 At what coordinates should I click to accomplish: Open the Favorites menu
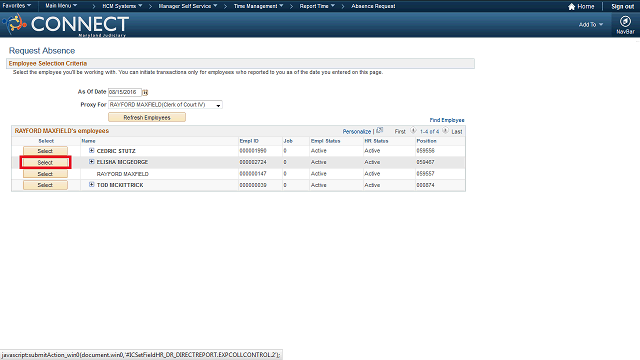click(17, 6)
